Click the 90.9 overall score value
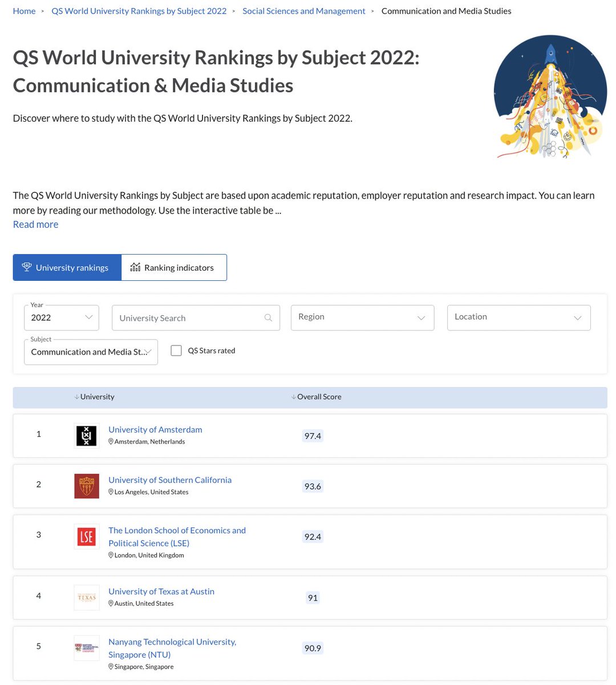The height and width of the screenshot is (685, 616). [x=313, y=648]
